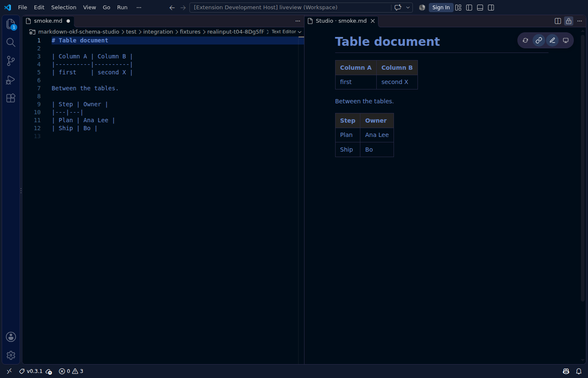Click the monitor icon in Studio toolbar
This screenshot has width=588, height=378.
566,40
